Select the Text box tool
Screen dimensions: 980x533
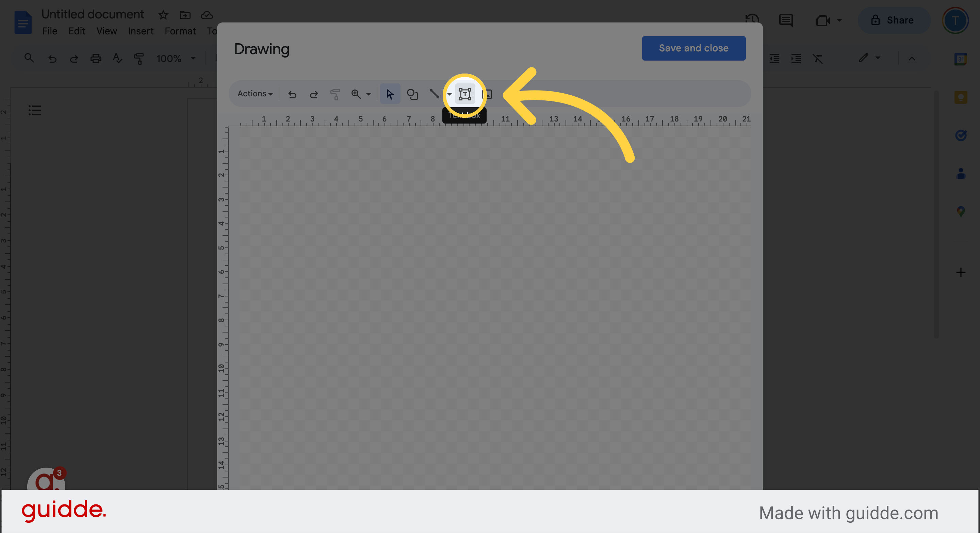point(465,94)
